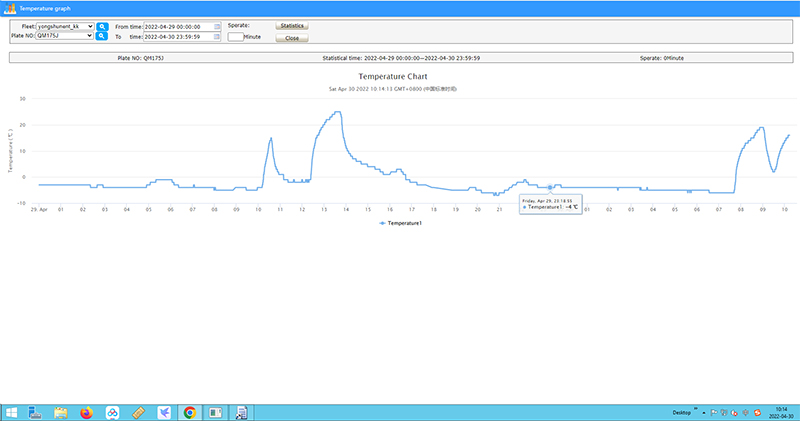Screen dimensions: 800x421
Task: Click the y-axis label 30
Action: click(22, 98)
